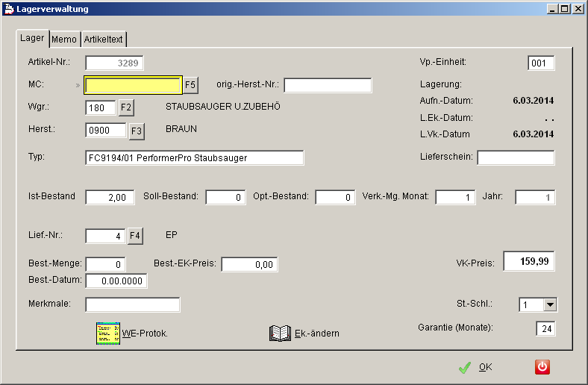Viewport: 588px width, 385px height.
Task: Click the Lief.-Nr. field showing 4
Action: (x=105, y=237)
